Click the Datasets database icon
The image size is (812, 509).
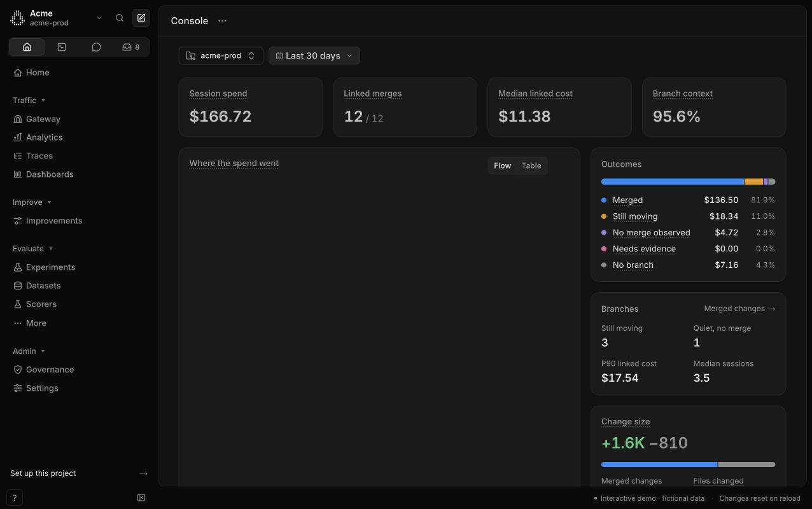[18, 286]
